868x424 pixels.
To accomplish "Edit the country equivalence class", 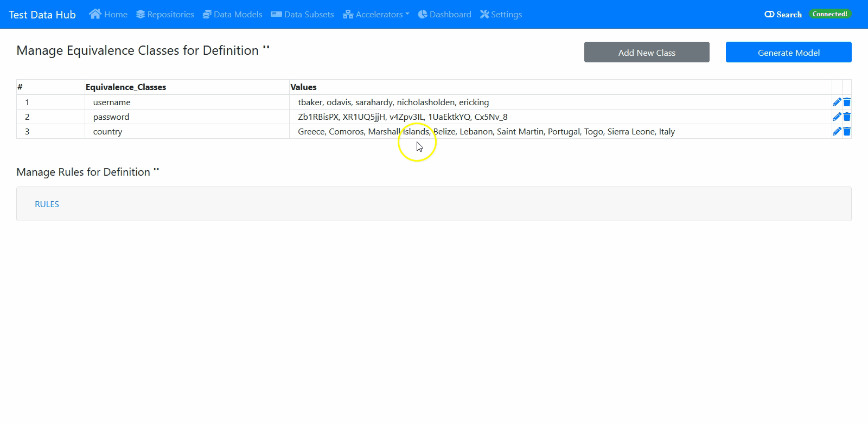I will [x=837, y=131].
